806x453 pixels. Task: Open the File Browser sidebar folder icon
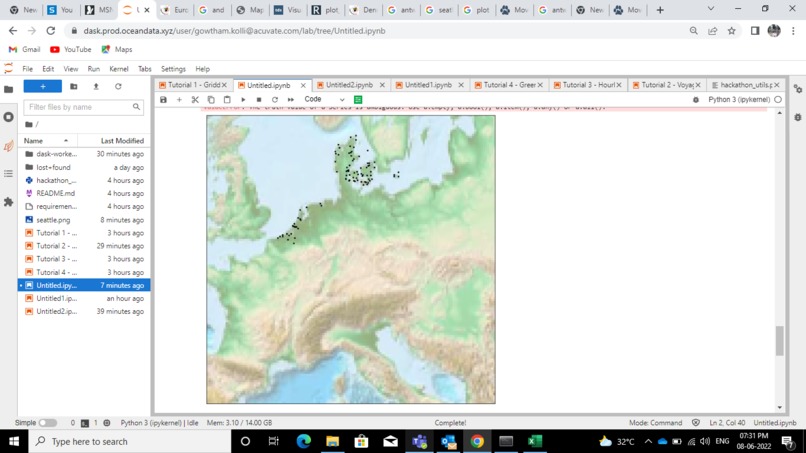pyautogui.click(x=8, y=89)
